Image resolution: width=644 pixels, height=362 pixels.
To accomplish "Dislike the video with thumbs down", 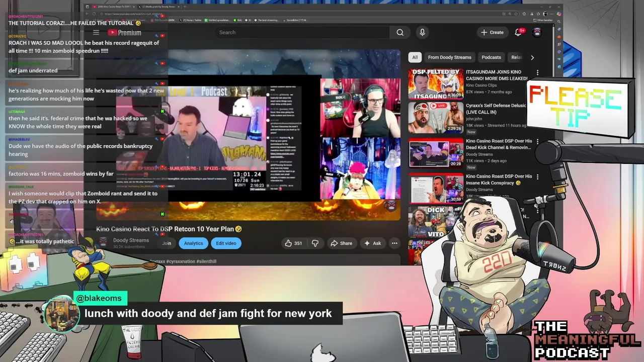I will (x=315, y=243).
